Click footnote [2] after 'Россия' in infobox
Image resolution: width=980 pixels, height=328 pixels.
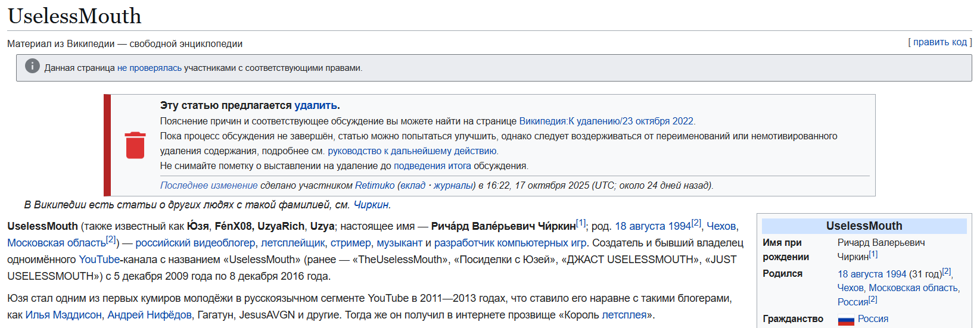click(873, 299)
